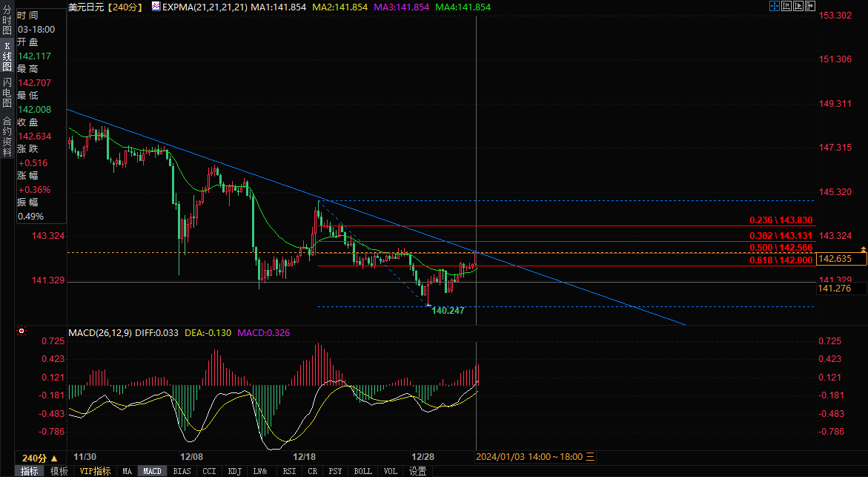The width and height of the screenshot is (868, 477).
Task: Select the RSI indicator button
Action: pos(289,471)
